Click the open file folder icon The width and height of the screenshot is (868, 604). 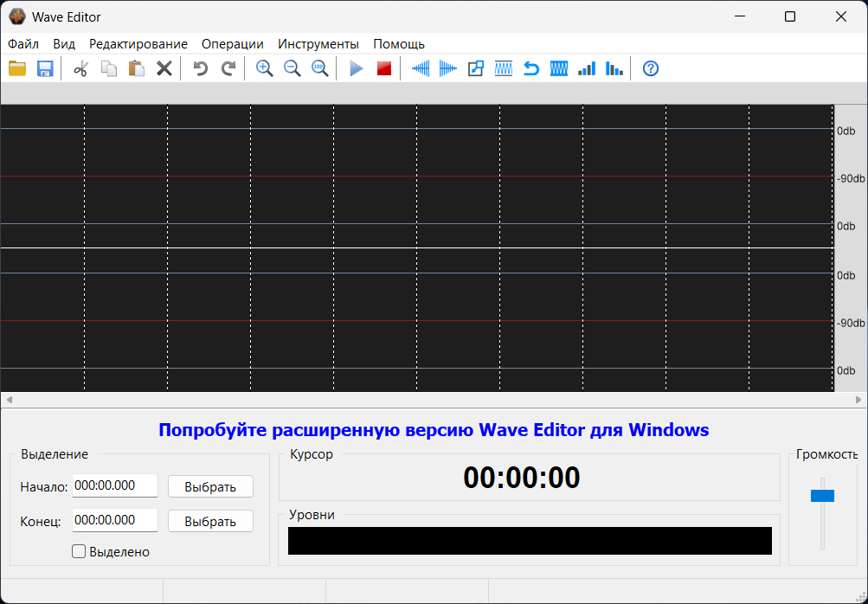click(17, 68)
